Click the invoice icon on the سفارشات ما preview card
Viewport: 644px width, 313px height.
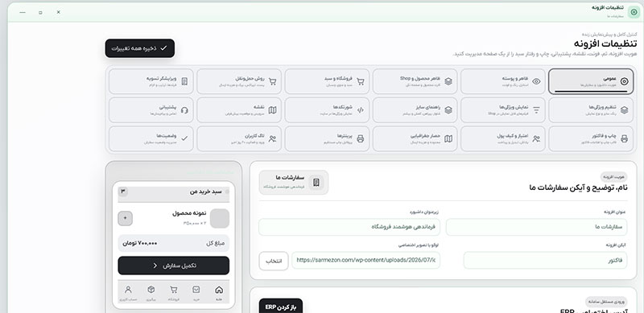[x=316, y=183]
